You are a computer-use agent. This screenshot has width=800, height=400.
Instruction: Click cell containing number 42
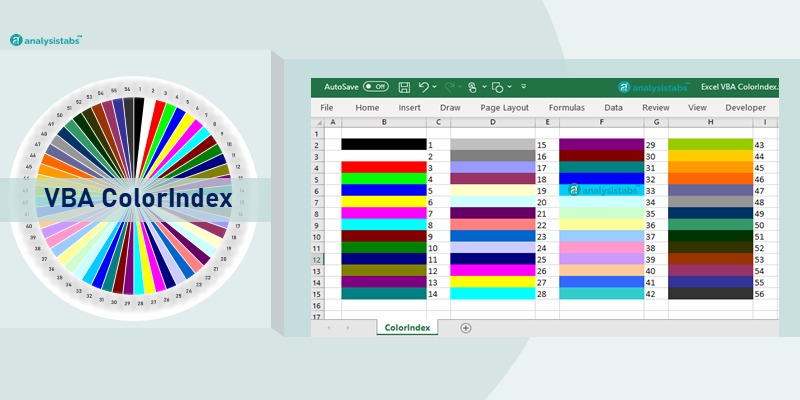pyautogui.click(x=656, y=293)
